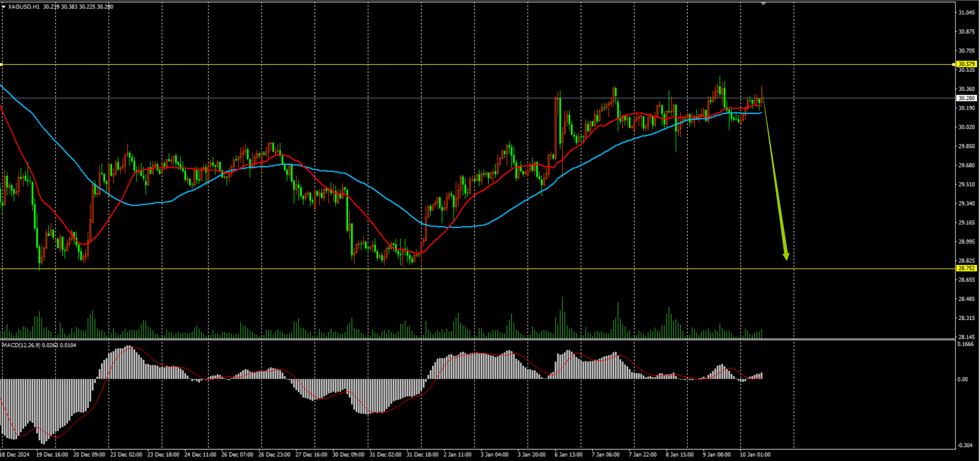Click the 19 Dec 16:00 time axis label
The width and height of the screenshot is (980, 461).
click(52, 455)
